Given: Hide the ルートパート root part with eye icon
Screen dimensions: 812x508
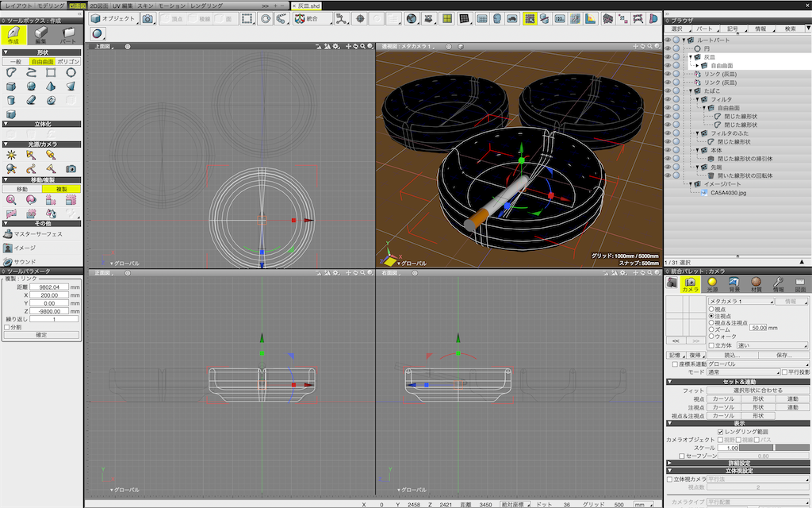Looking at the screenshot, I should coord(668,40).
